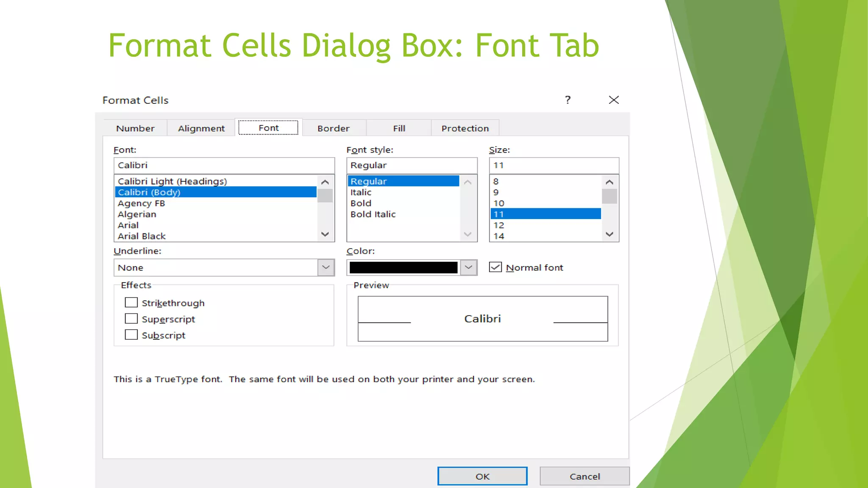868x488 pixels.
Task: Select Arial in the font list
Action: (216, 225)
